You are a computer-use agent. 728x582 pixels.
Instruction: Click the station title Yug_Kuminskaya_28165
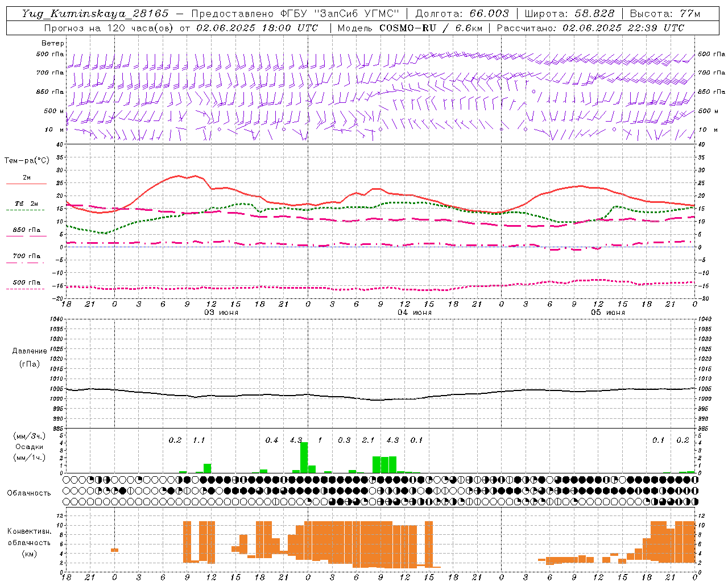[x=95, y=14]
